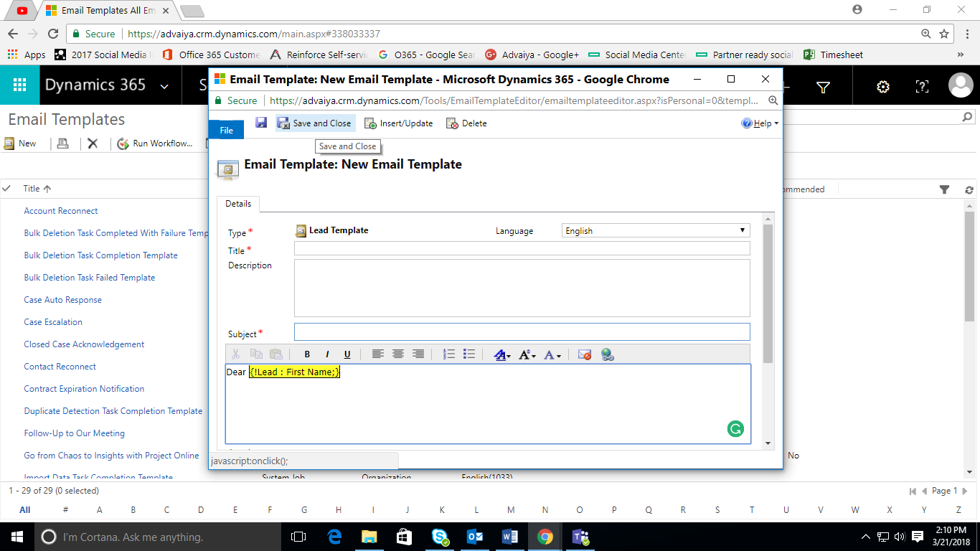Viewport: 980px width, 551px height.
Task: Click the First Name data field placeholder
Action: pos(294,372)
